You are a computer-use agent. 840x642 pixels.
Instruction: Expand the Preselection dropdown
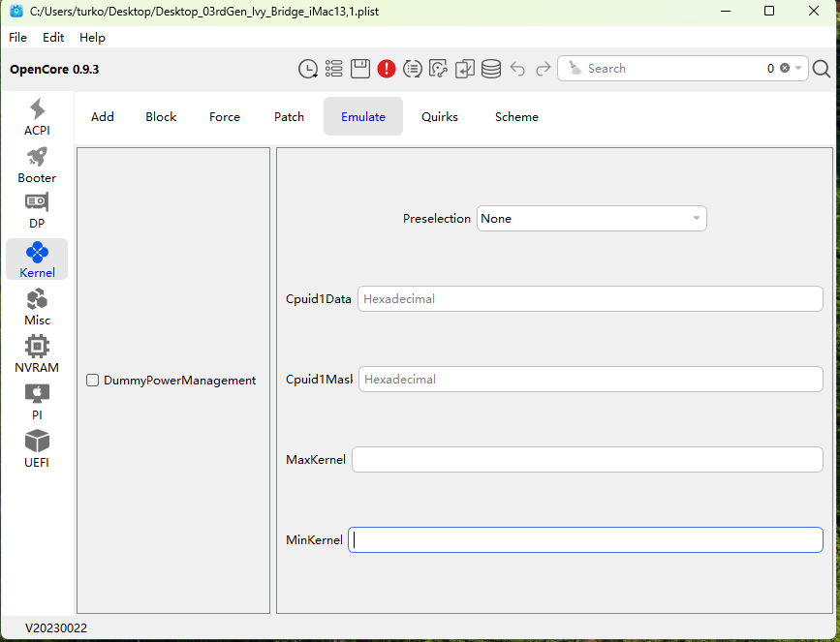point(591,219)
